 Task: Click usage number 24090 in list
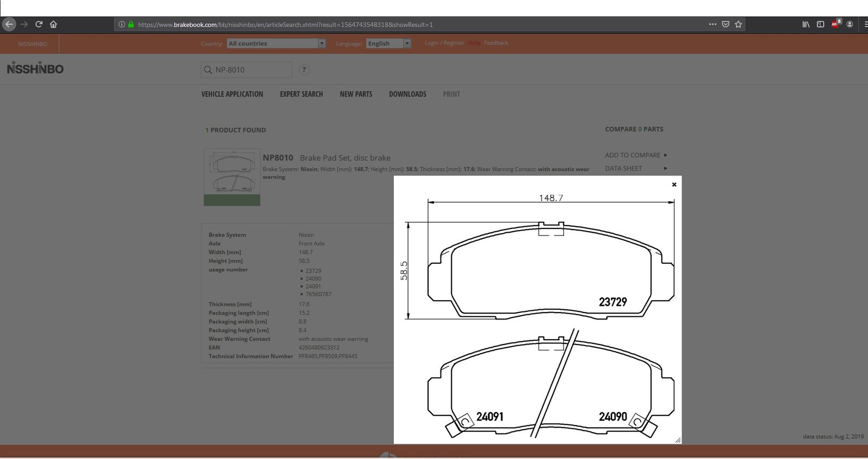[313, 279]
